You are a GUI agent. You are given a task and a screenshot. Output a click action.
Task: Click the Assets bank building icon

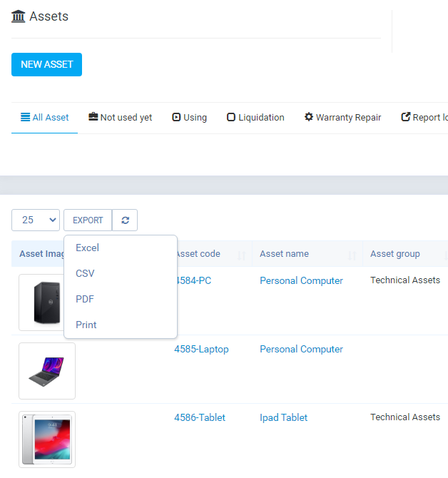(x=19, y=16)
